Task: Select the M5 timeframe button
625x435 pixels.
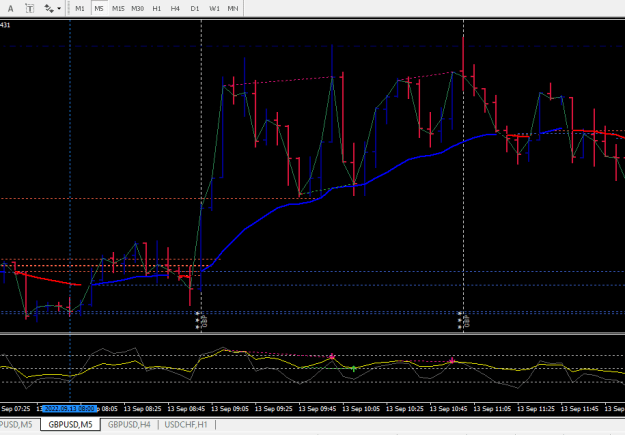Action: [99, 8]
